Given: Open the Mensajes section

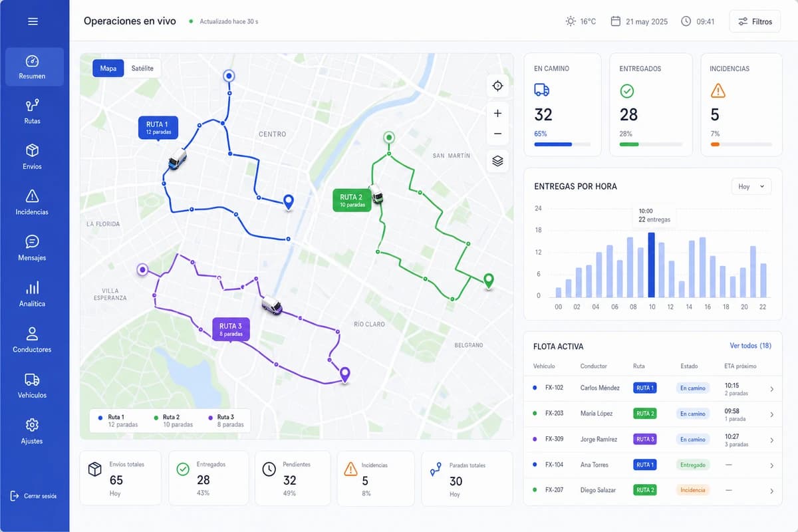Looking at the screenshot, I should point(33,248).
